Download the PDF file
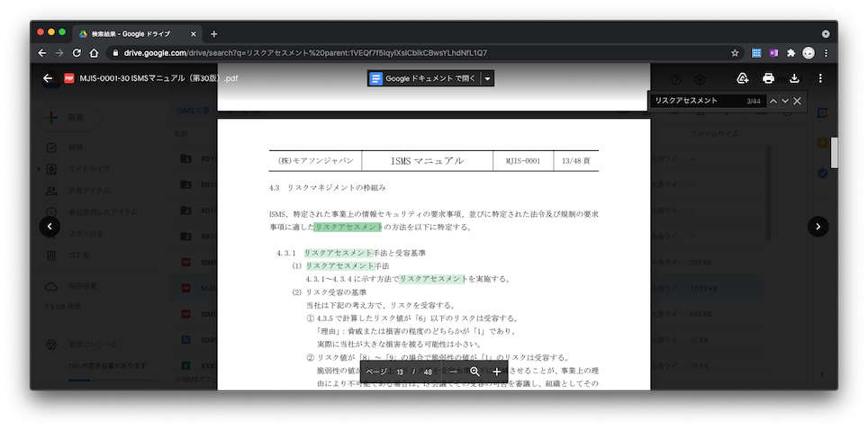Image resolution: width=868 pixels, height=430 pixels. [794, 78]
